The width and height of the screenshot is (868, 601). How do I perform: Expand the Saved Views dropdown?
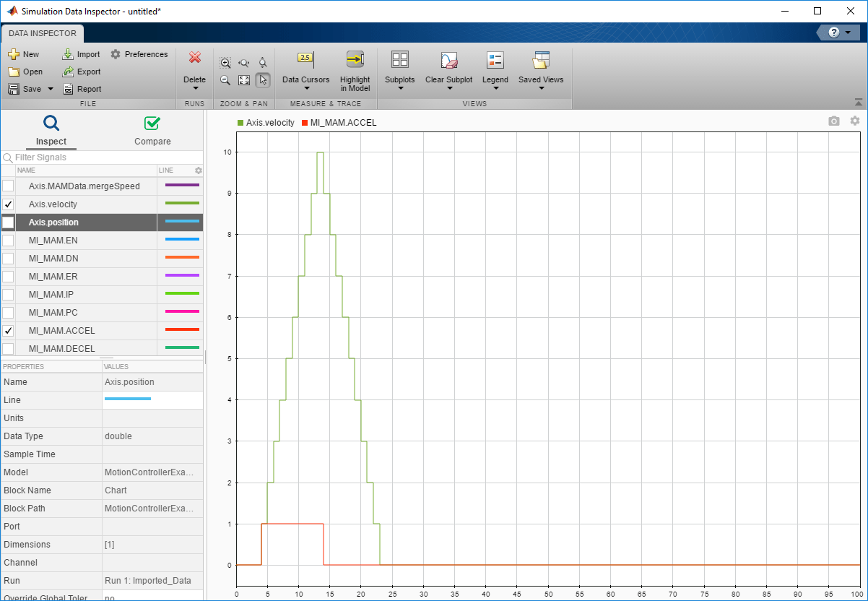click(540, 88)
